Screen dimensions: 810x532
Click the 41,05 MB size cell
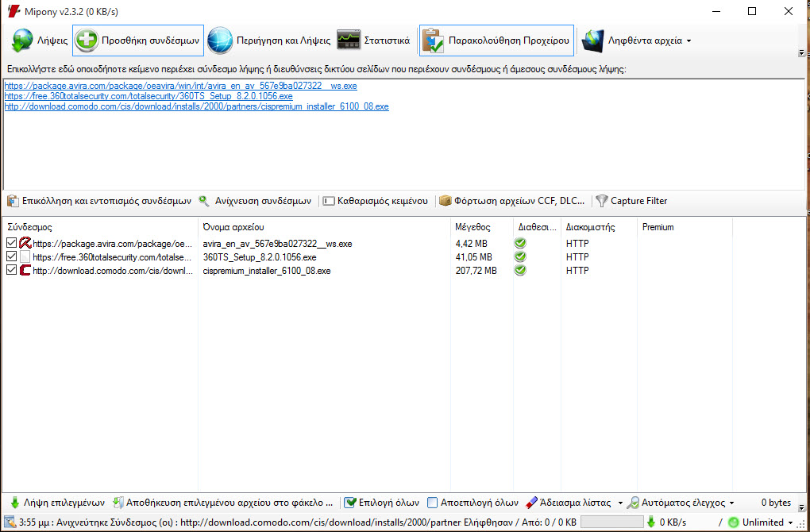474,256
